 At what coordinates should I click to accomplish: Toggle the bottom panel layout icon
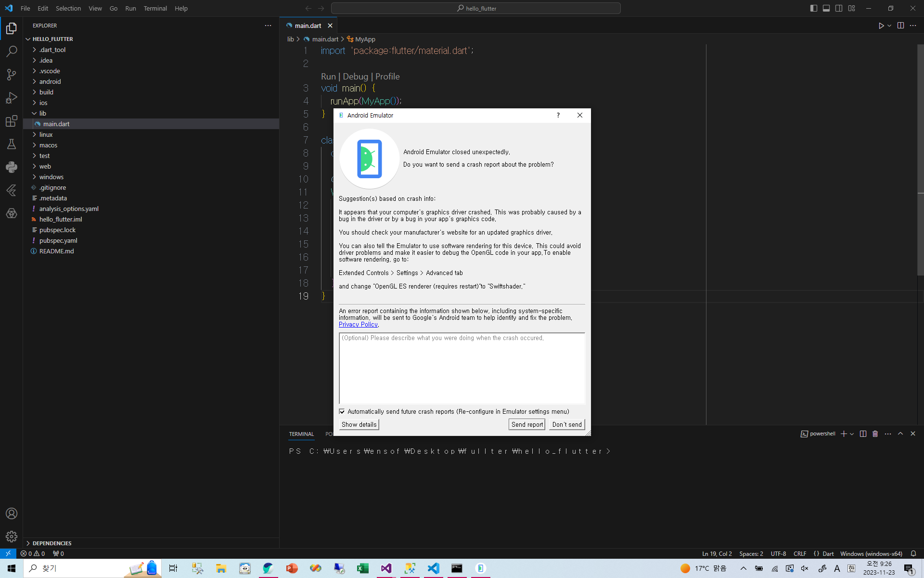pyautogui.click(x=826, y=8)
